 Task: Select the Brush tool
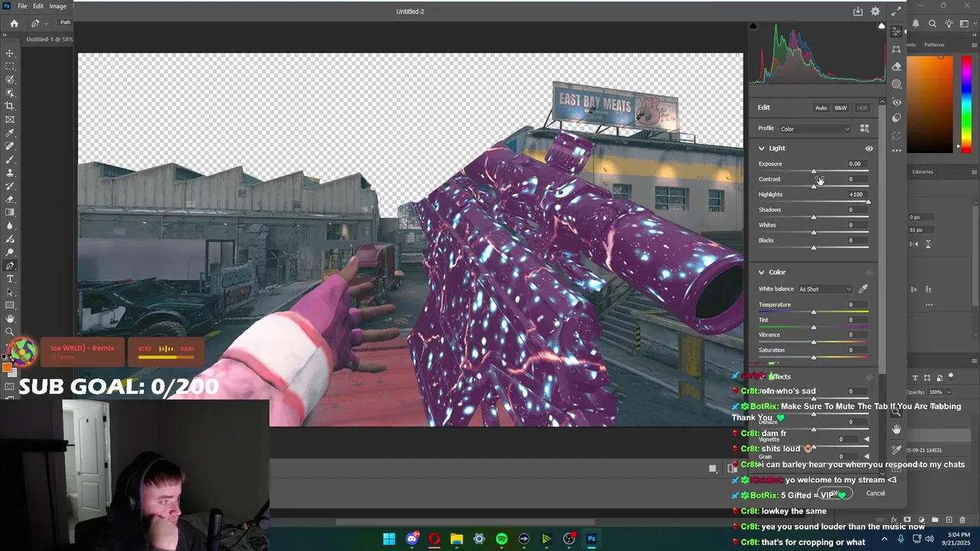tap(10, 160)
